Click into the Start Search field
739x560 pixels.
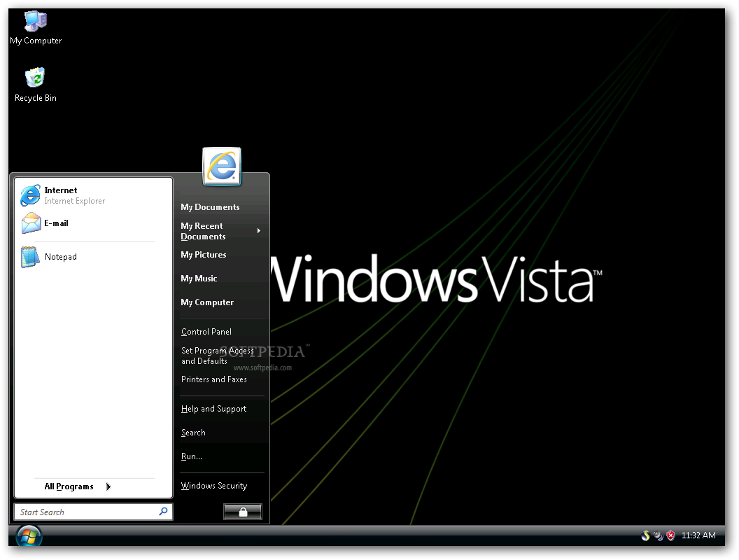[x=93, y=512]
